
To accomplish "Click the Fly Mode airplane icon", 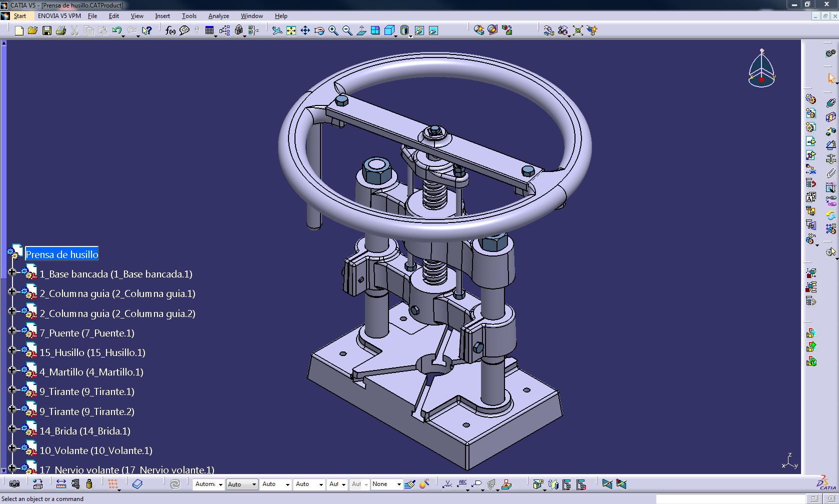I will tap(277, 30).
